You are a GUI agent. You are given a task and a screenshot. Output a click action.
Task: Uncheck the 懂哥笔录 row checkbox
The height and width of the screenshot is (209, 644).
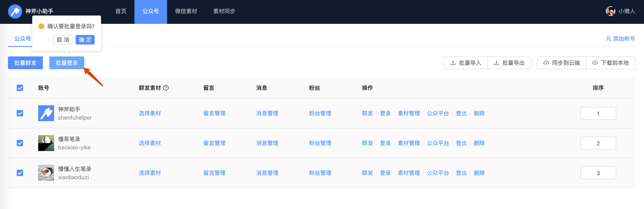[x=20, y=143]
